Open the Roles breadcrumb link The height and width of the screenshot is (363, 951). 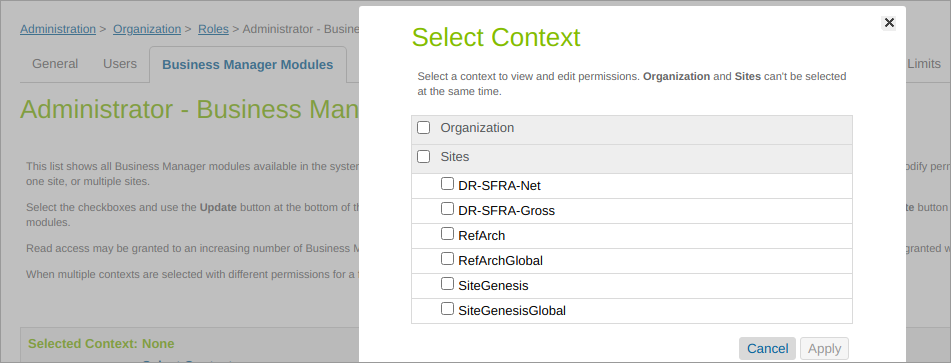[x=213, y=29]
